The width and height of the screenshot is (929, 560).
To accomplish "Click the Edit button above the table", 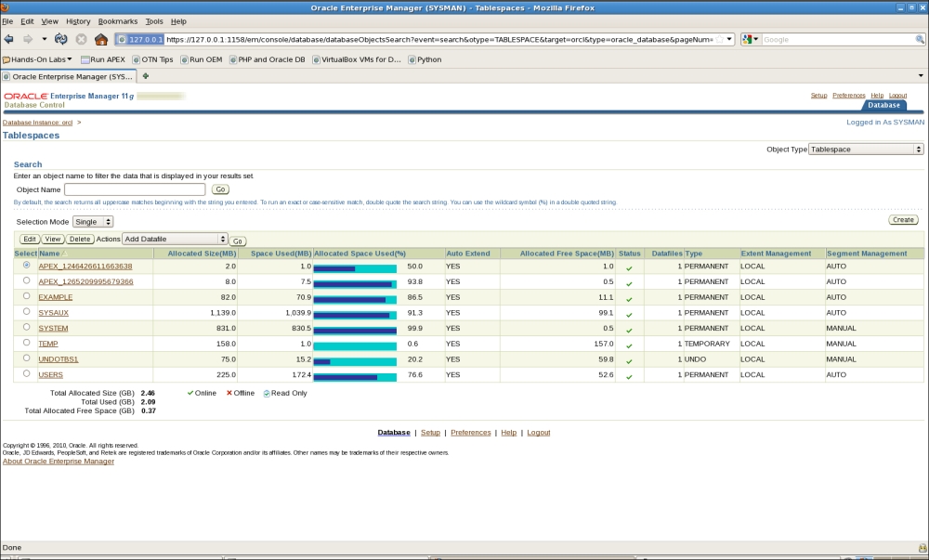I will tap(30, 240).
